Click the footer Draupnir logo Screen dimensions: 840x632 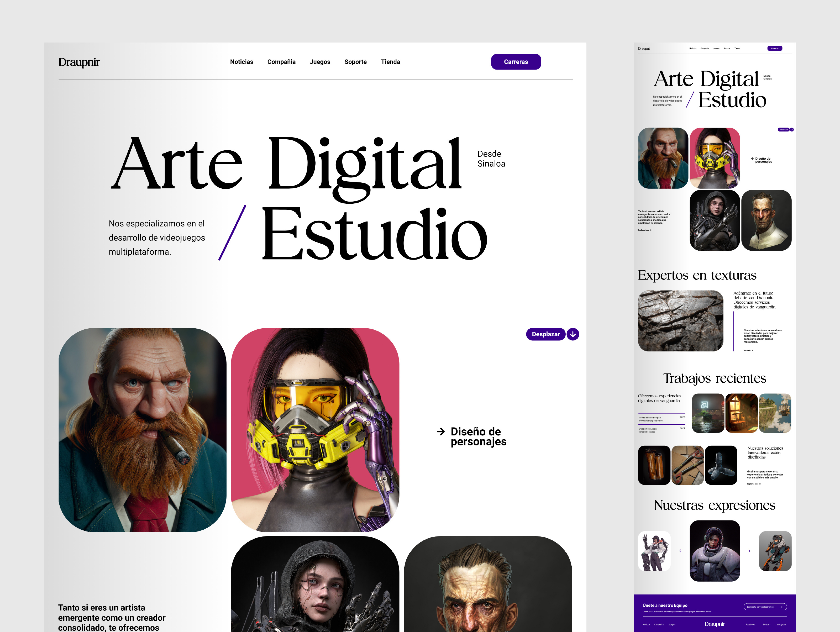[x=715, y=624]
